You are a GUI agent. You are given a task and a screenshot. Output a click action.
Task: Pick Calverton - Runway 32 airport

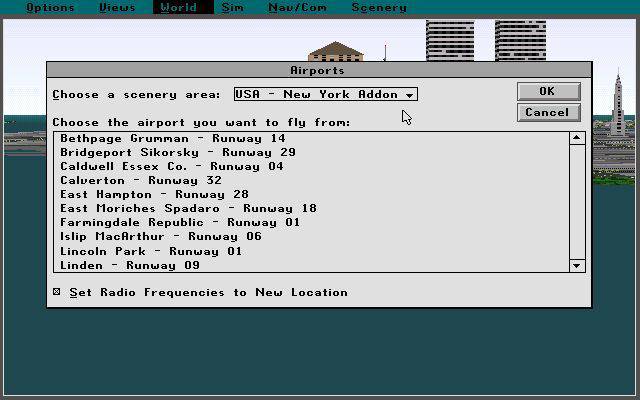(141, 180)
